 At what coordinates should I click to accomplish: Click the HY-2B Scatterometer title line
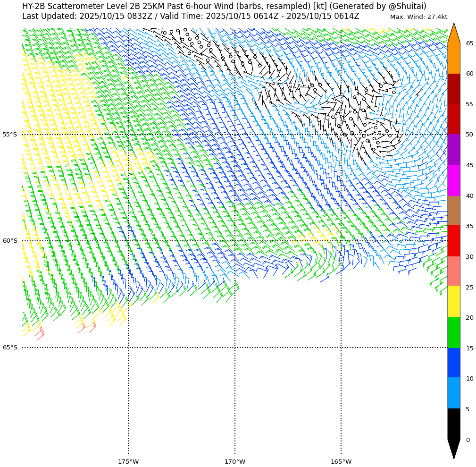click(x=224, y=6)
